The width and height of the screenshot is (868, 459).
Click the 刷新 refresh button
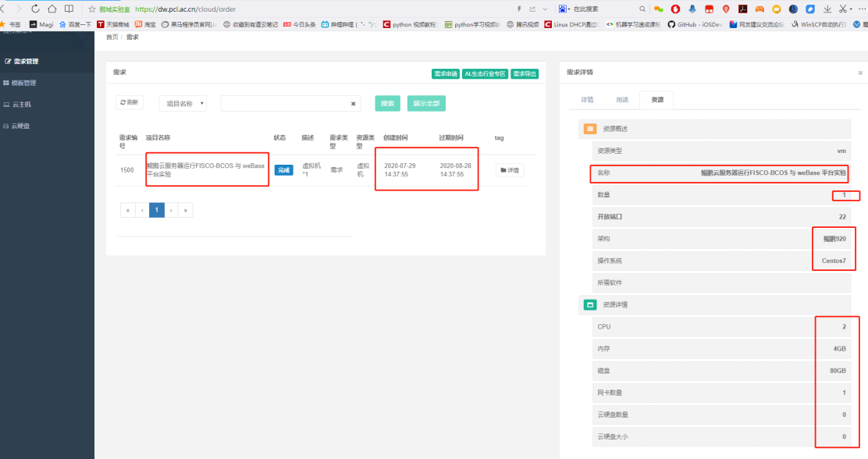[x=130, y=102]
